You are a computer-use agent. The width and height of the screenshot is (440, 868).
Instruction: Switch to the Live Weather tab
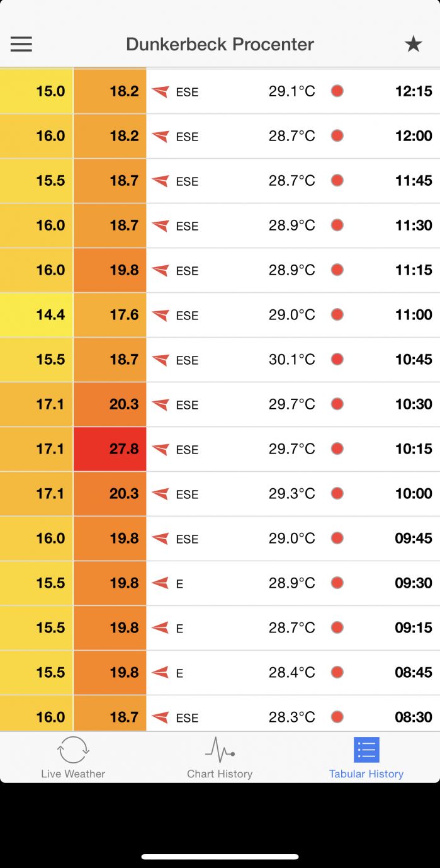(x=73, y=774)
